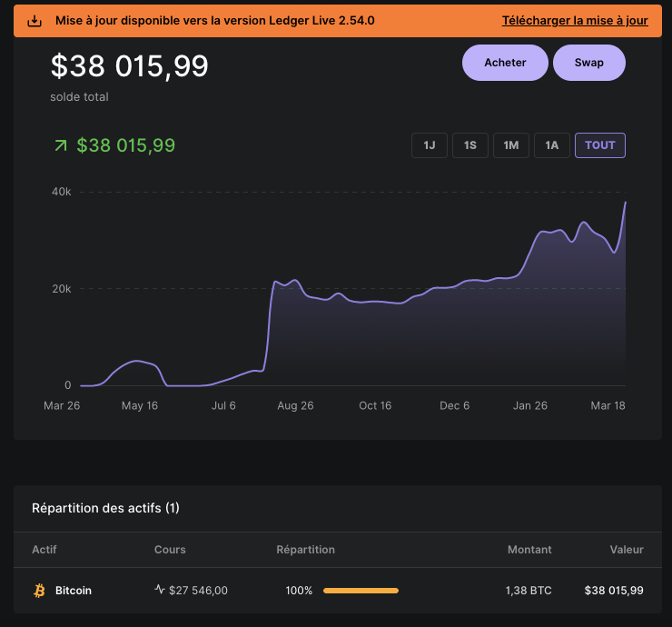Select the 1J time range
This screenshot has width=672, height=627.
pos(430,145)
